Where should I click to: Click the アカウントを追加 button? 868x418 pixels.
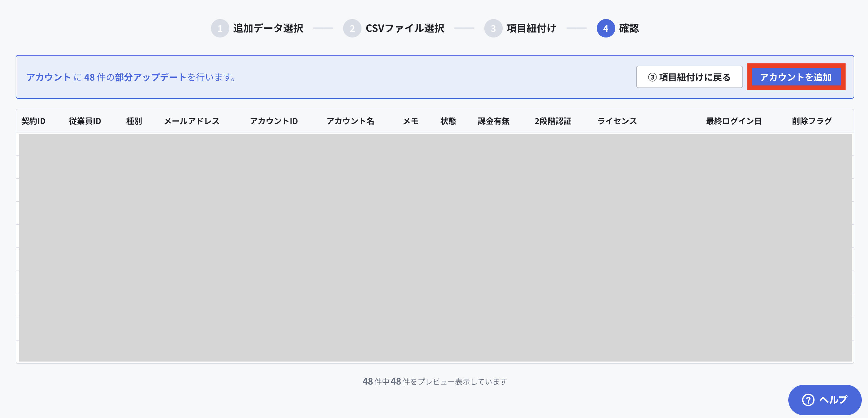(x=796, y=77)
